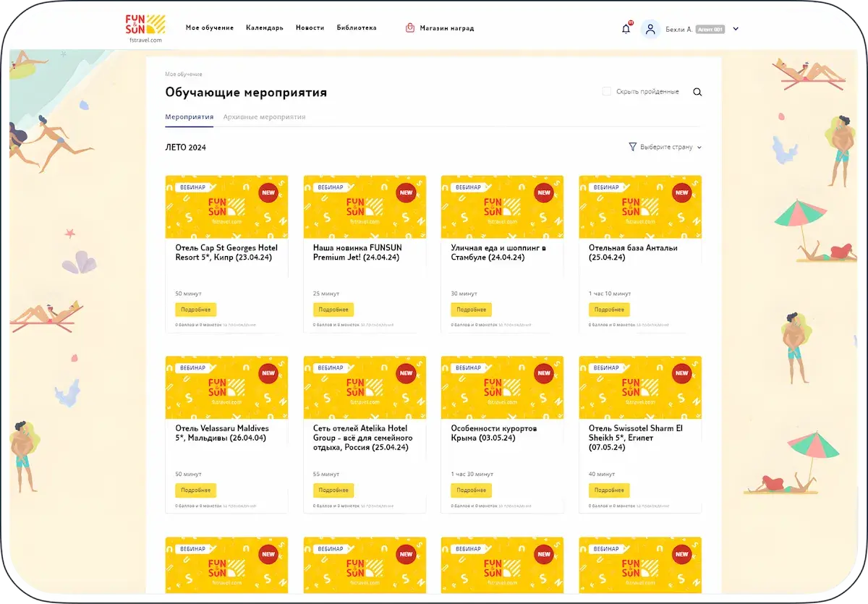Open the Отель Velassaru Maldives card thumbnail
The height and width of the screenshot is (604, 868).
(226, 387)
